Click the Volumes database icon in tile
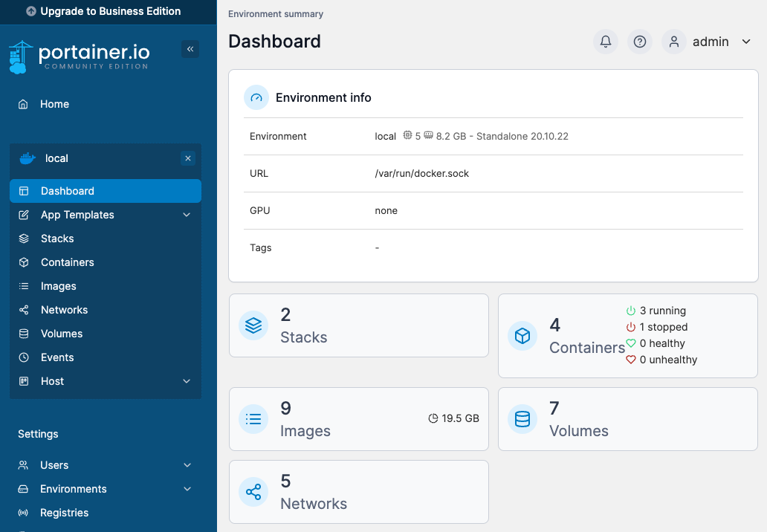 522,419
